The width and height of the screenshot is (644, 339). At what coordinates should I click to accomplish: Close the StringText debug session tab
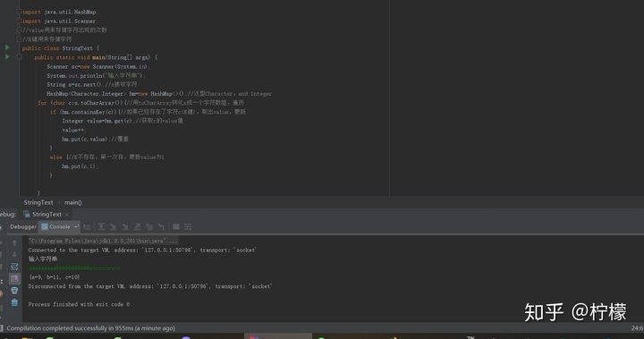tap(66, 215)
